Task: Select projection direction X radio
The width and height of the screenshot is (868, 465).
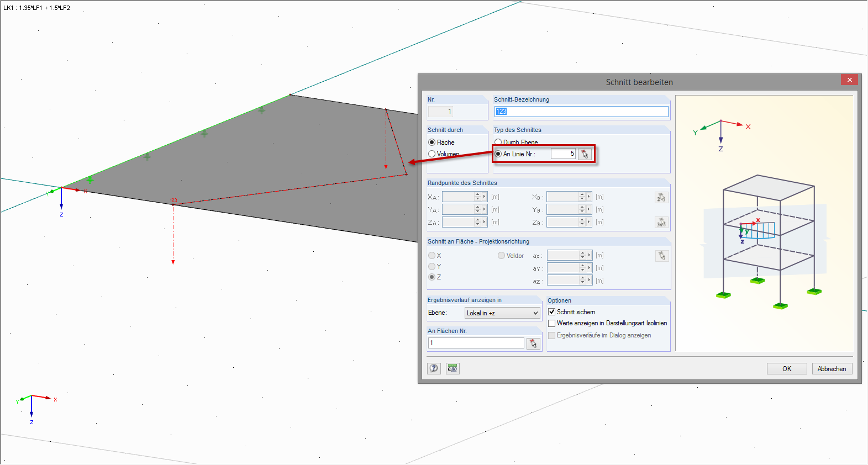Action: point(432,256)
